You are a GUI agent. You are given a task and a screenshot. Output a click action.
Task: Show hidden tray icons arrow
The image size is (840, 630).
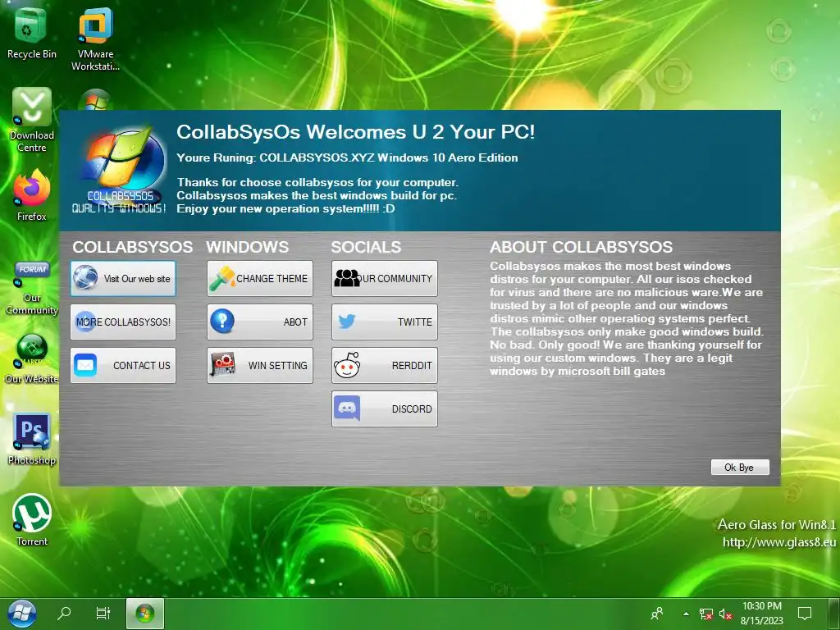tap(686, 614)
